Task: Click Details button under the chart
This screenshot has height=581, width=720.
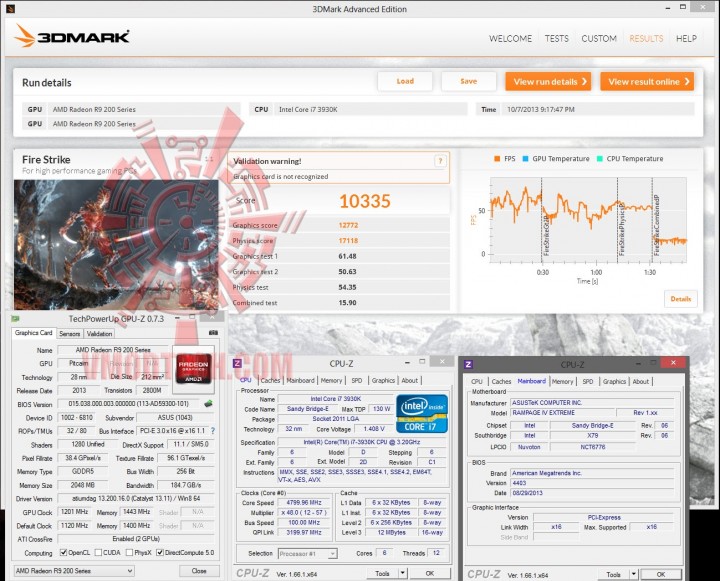Action: tap(681, 299)
